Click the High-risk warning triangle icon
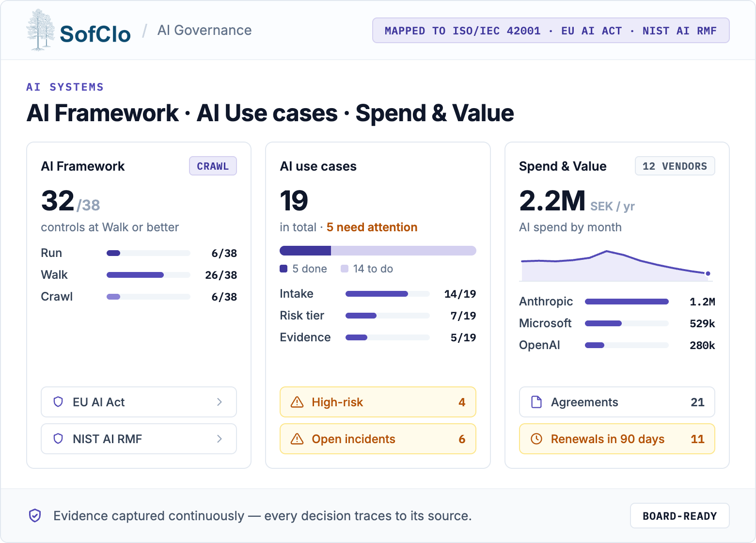Viewport: 756px width, 543px height. [x=297, y=402]
